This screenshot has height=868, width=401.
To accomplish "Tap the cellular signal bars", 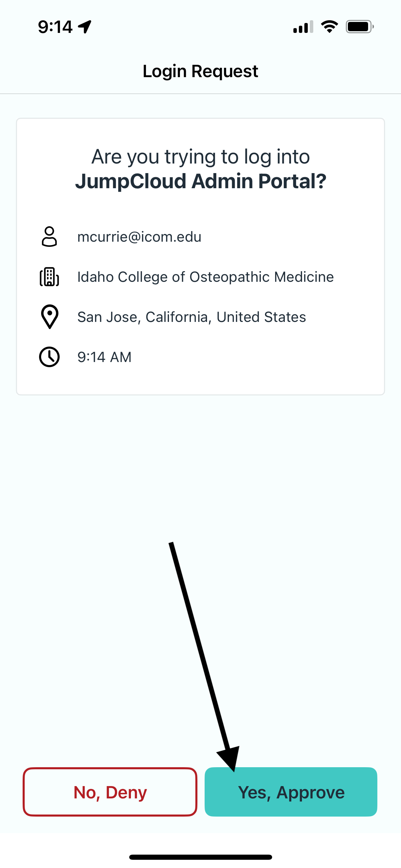I will pyautogui.click(x=303, y=27).
